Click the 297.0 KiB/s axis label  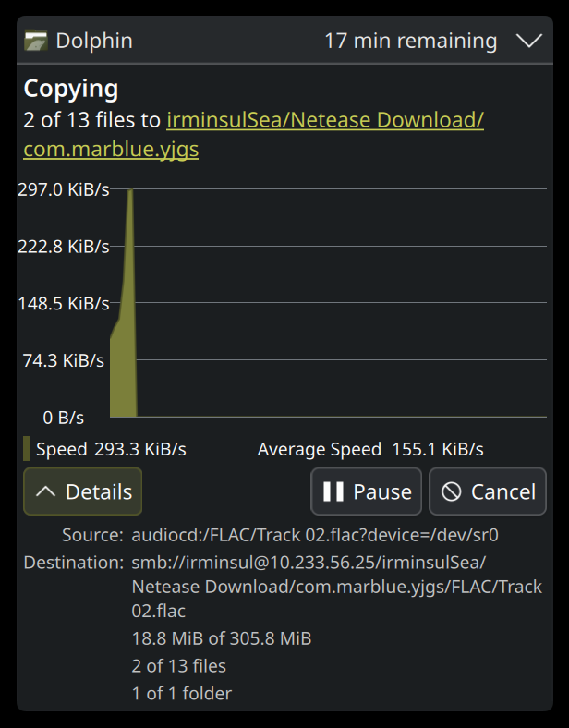[x=63, y=189]
